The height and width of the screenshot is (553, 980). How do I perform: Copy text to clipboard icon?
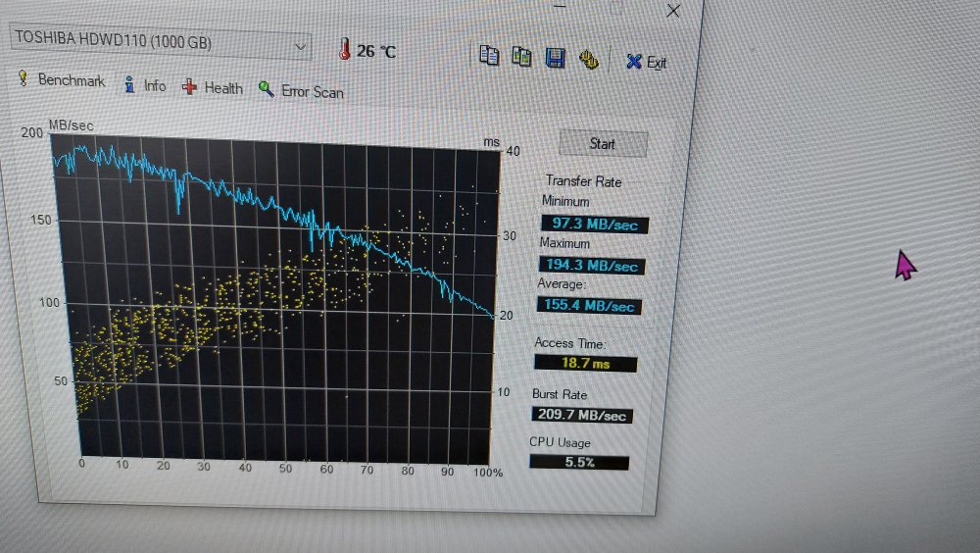pyautogui.click(x=489, y=55)
